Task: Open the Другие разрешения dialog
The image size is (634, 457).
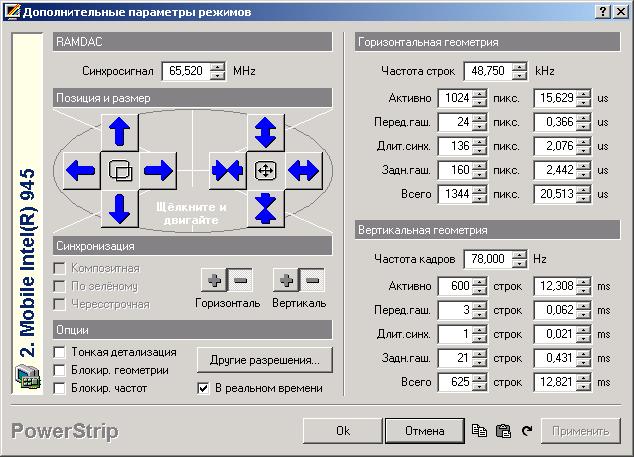Action: pyautogui.click(x=264, y=359)
